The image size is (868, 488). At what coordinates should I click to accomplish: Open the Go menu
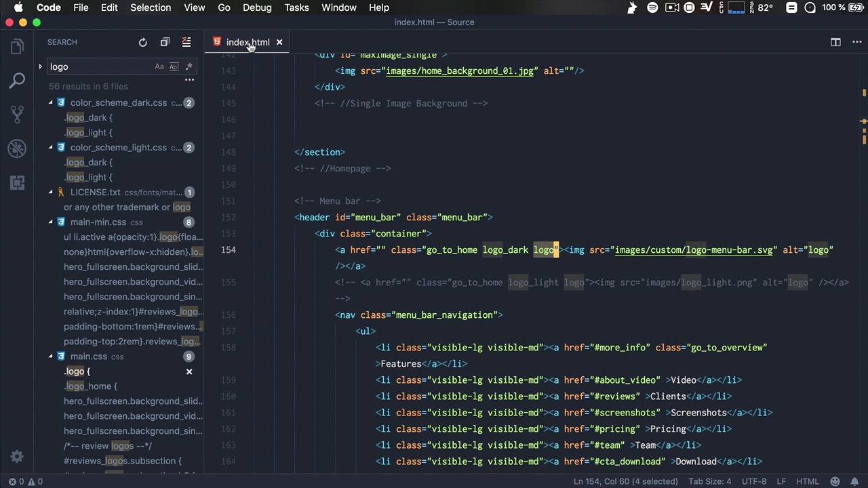coord(224,7)
